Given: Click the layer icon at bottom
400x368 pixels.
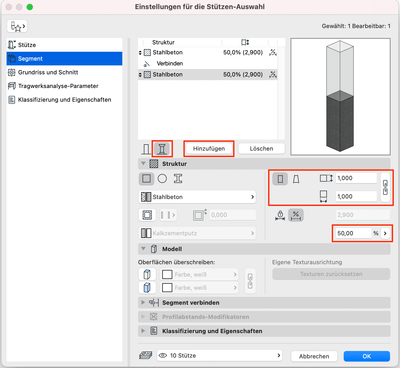Looking at the screenshot, I should click(x=145, y=356).
